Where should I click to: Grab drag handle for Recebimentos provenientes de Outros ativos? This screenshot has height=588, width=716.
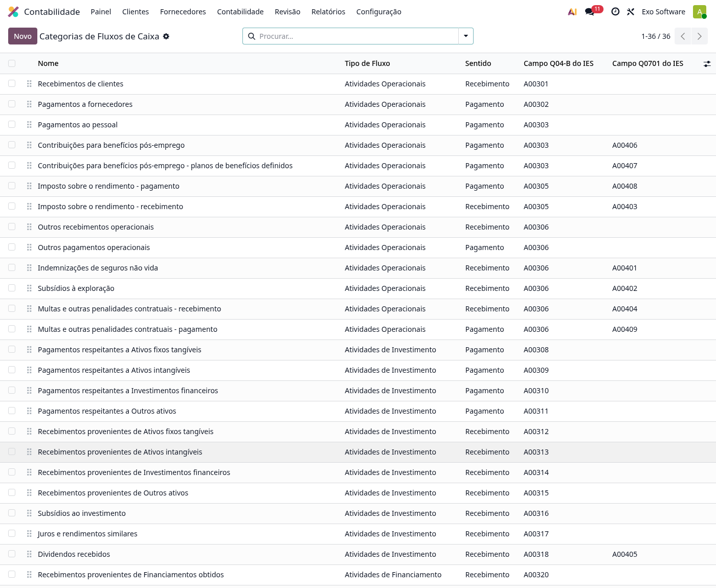click(29, 493)
